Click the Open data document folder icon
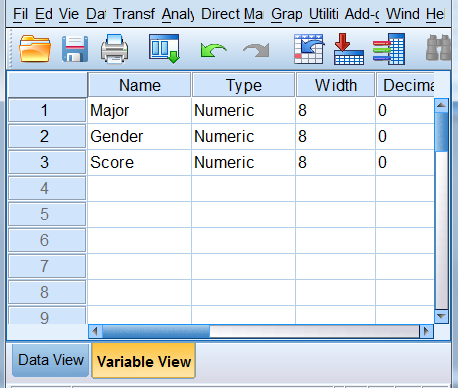 click(x=35, y=49)
